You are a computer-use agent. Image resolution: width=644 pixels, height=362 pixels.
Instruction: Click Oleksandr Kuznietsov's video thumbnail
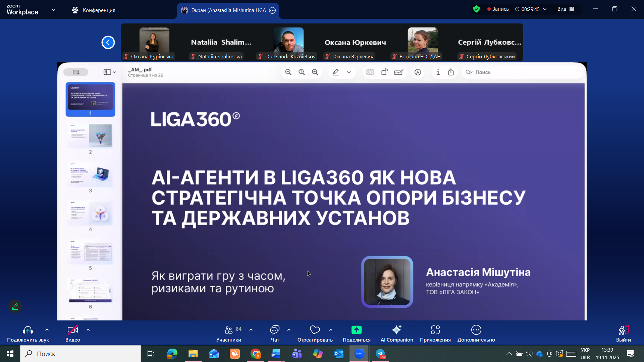coord(288,41)
